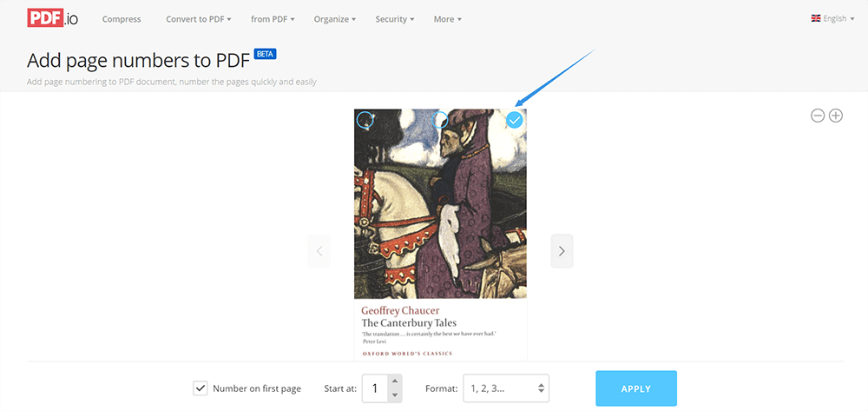Select top-left page number position
Image resolution: width=868 pixels, height=411 pixels.
(365, 120)
